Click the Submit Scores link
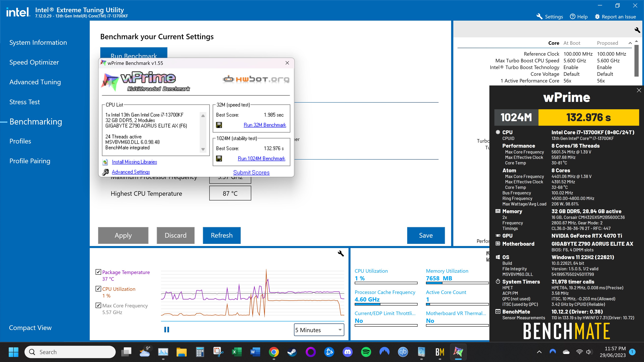The width and height of the screenshot is (644, 362). [251, 172]
